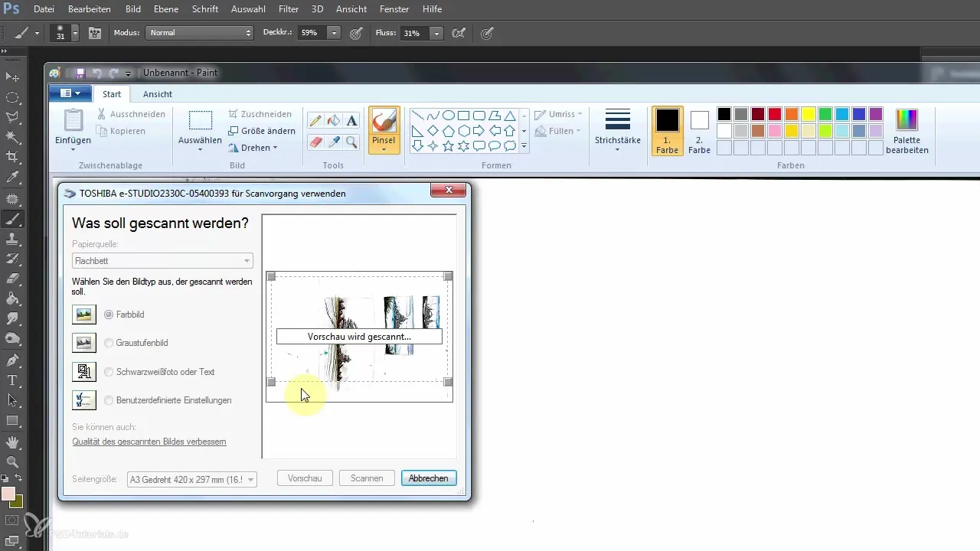The width and height of the screenshot is (980, 551).
Task: Expand the Pinsel brushes dropdown
Action: click(x=384, y=148)
